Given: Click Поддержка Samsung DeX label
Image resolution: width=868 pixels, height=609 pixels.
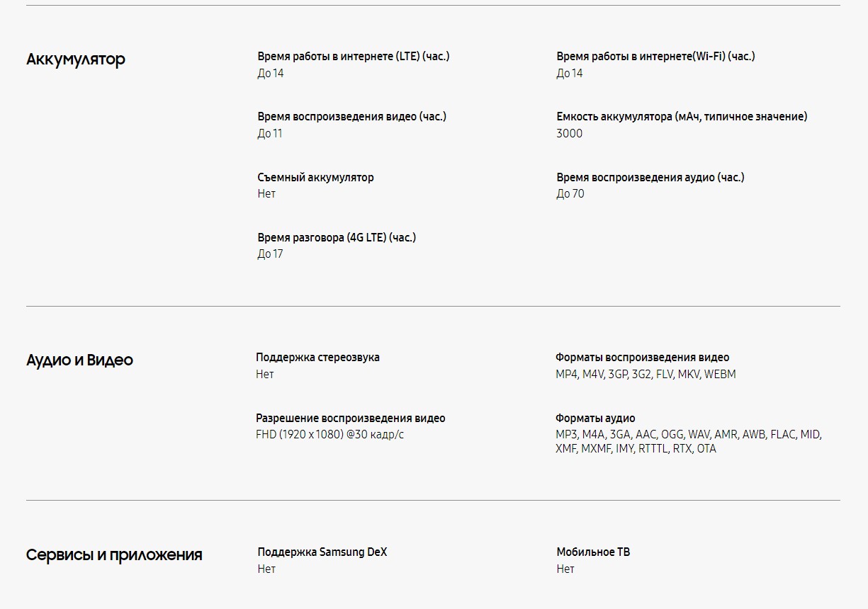Looking at the screenshot, I should point(322,552).
